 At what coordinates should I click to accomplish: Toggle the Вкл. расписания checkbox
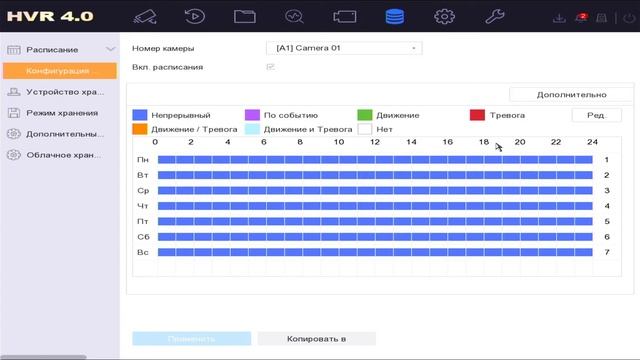[x=270, y=67]
